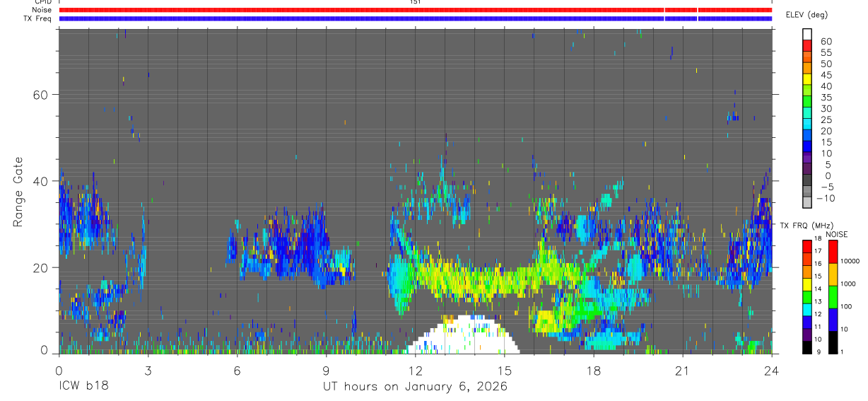Click the '3' tick label on time axis
868x401 pixels.
(148, 370)
